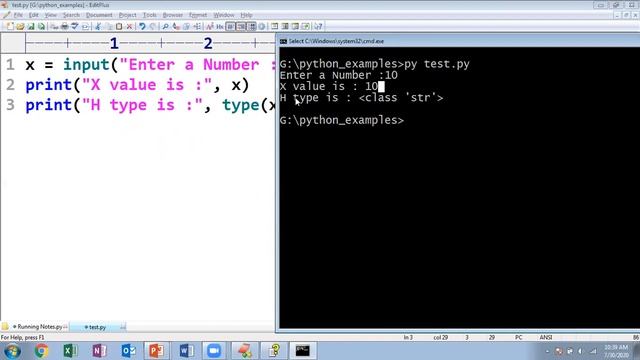Open the Help menu
This screenshot has height=360, width=640.
pos(246,15)
